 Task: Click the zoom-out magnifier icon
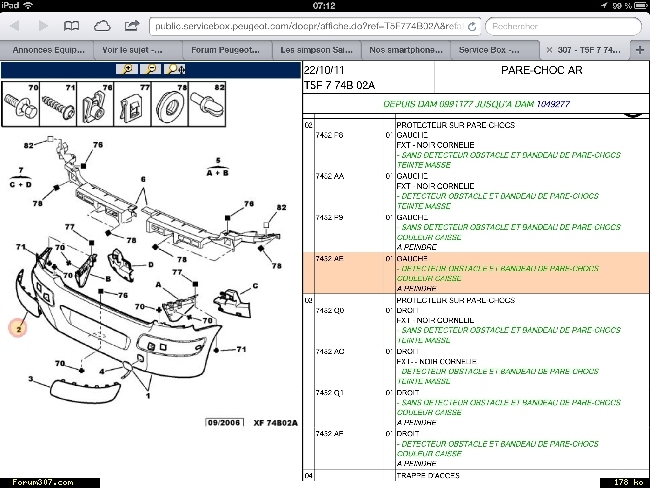tap(151, 69)
